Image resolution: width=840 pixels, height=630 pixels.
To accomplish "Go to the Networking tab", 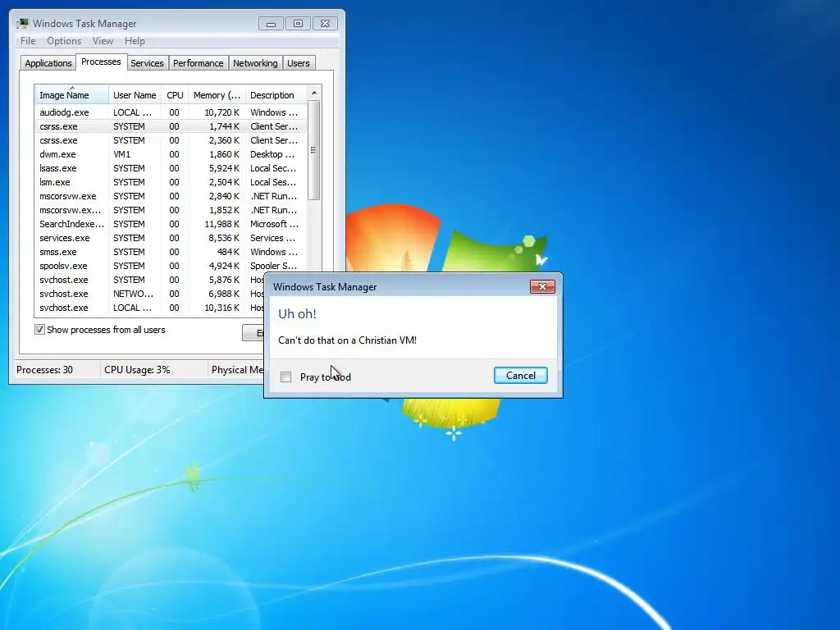I will click(256, 63).
